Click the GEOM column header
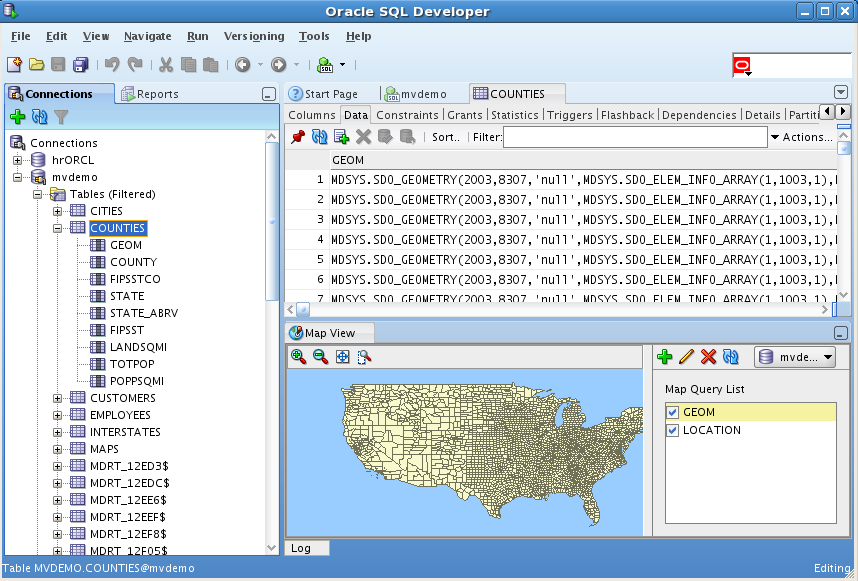Image resolution: width=858 pixels, height=581 pixels. (x=583, y=160)
